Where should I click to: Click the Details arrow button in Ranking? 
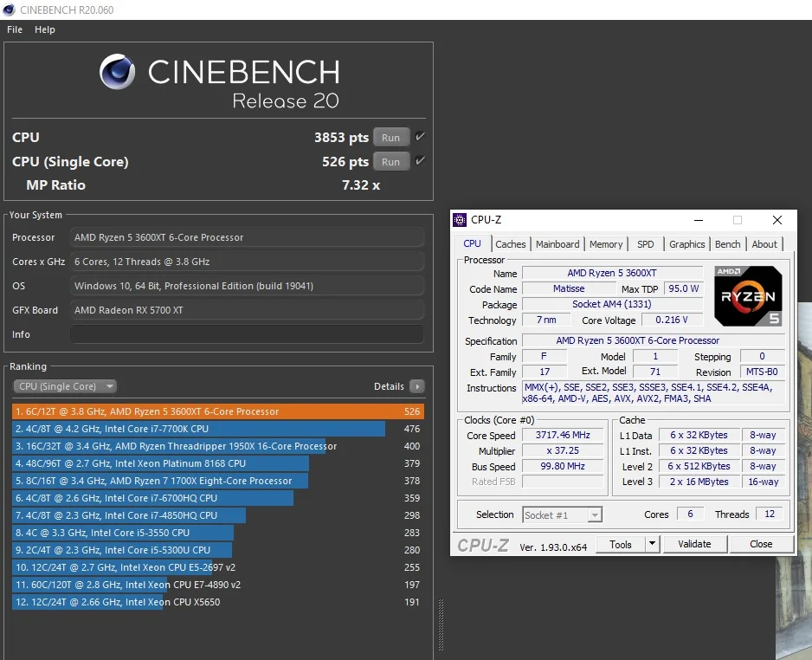pos(417,386)
